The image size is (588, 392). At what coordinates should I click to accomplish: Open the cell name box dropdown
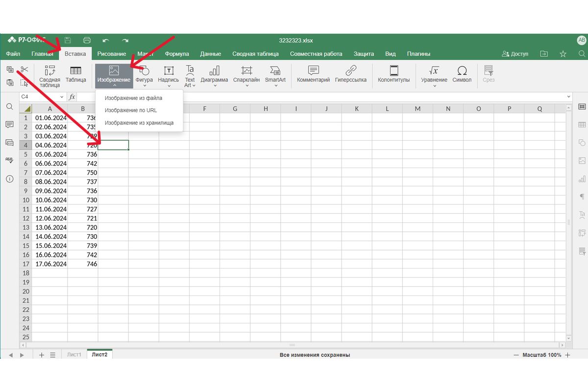tap(62, 97)
